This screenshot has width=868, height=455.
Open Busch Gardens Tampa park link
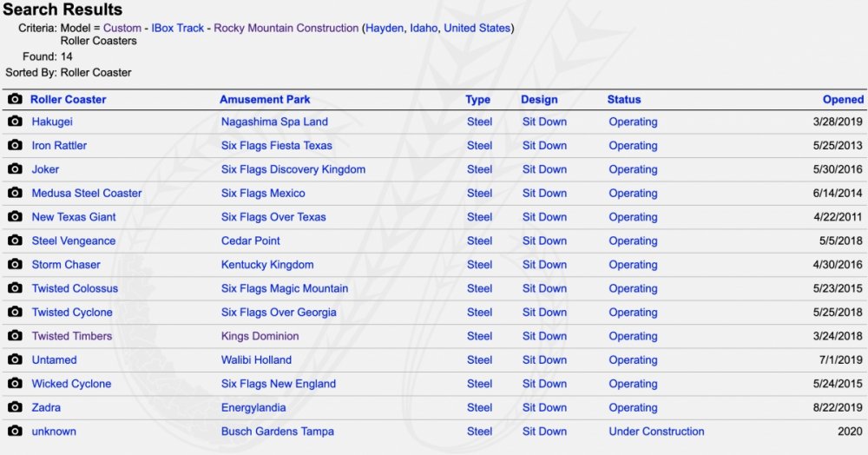point(278,431)
